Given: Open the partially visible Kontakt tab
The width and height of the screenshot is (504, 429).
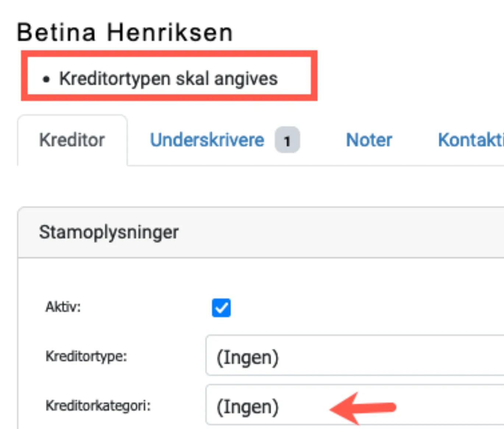Looking at the screenshot, I should tap(471, 140).
